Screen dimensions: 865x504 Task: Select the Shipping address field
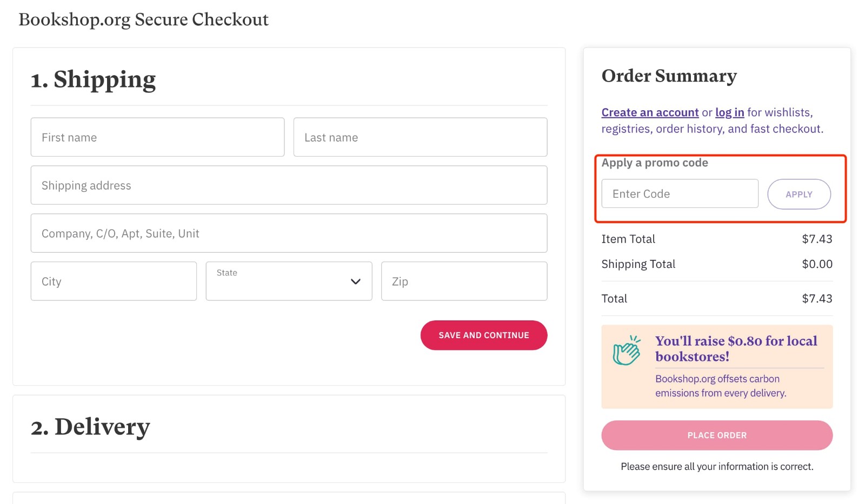tap(289, 185)
